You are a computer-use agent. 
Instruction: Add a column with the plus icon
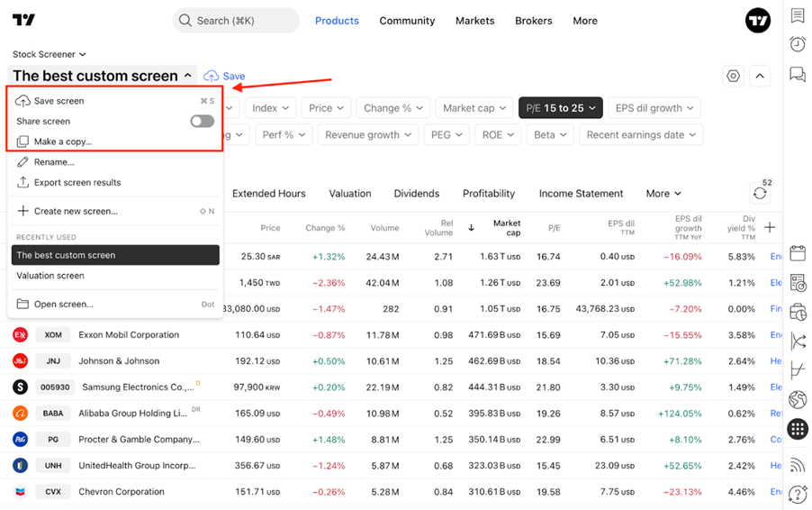tap(770, 228)
